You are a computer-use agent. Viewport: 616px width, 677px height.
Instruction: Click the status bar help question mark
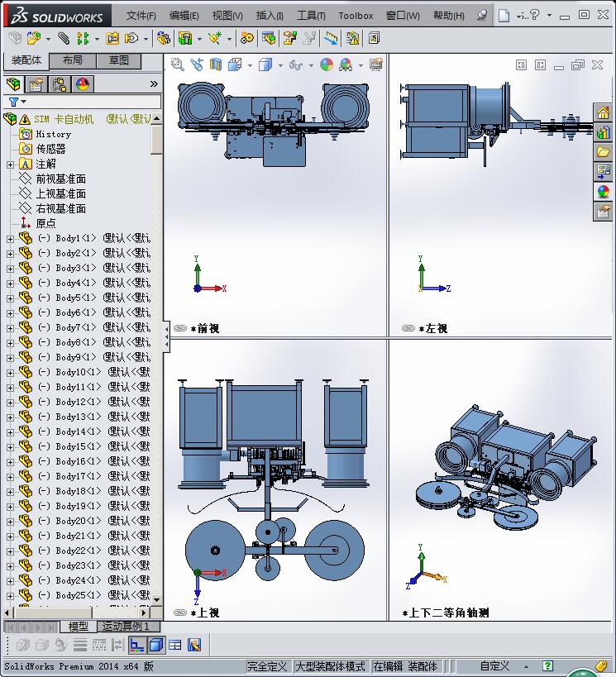pos(547,665)
